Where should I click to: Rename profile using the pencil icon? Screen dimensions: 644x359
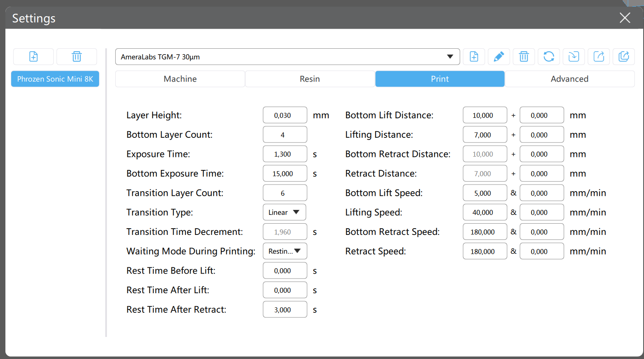(499, 57)
